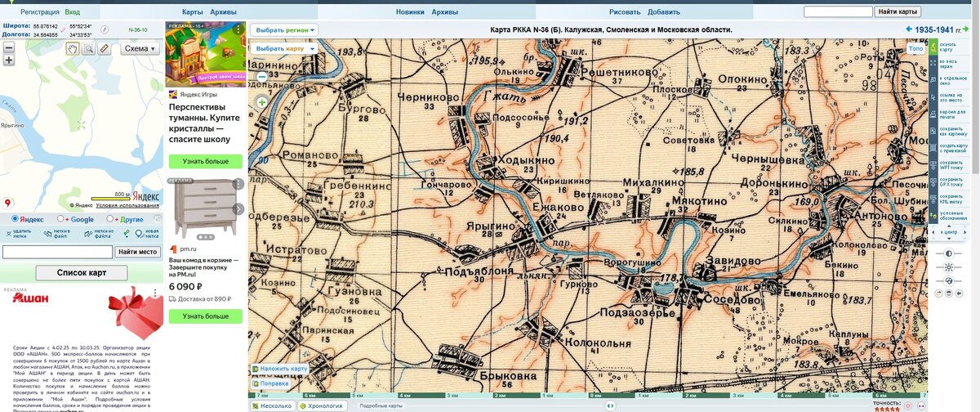980x412 pixels.
Task: Click 'Узнать больше' under Яндекс Игры ad
Action: coord(206,162)
